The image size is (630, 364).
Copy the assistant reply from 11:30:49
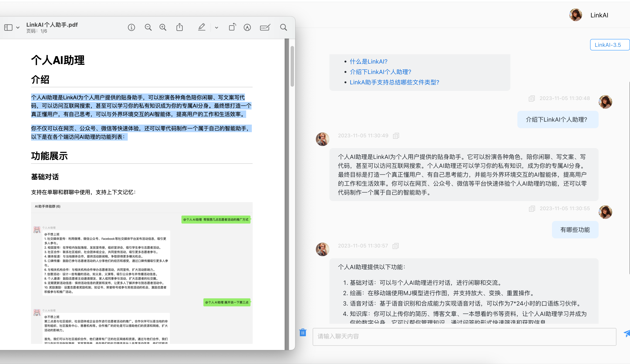(x=396, y=136)
